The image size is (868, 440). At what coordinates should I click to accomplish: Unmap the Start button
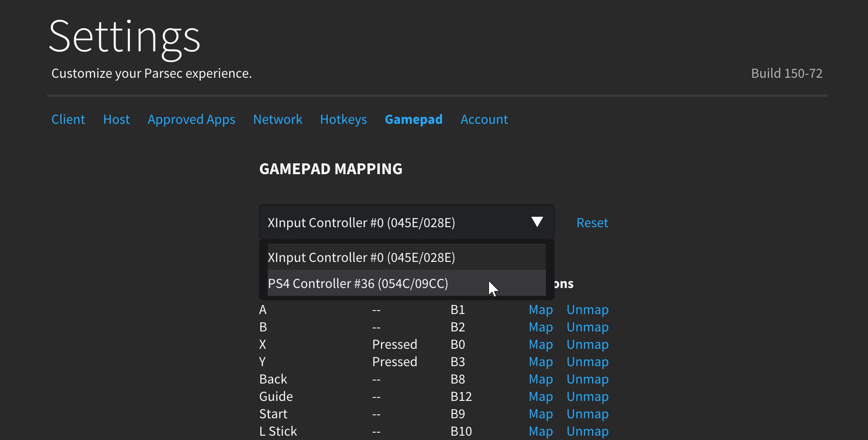[x=587, y=414]
